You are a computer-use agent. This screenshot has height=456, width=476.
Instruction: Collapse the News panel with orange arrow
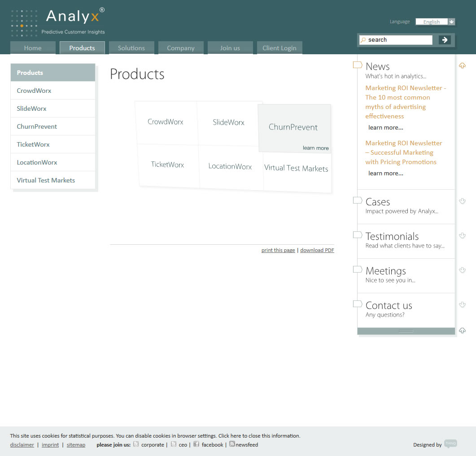[462, 66]
